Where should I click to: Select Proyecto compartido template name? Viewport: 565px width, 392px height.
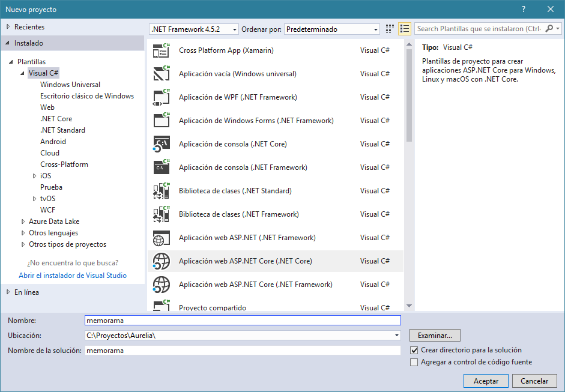pyautogui.click(x=213, y=308)
